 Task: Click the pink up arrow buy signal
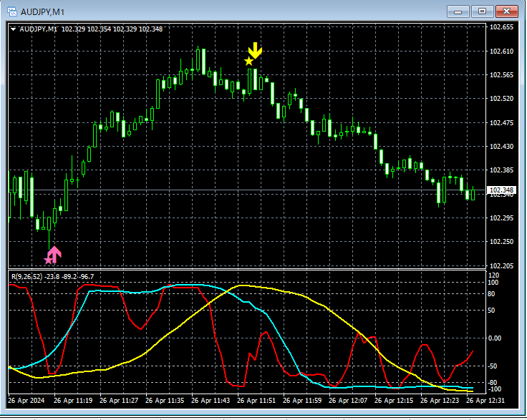click(x=55, y=254)
